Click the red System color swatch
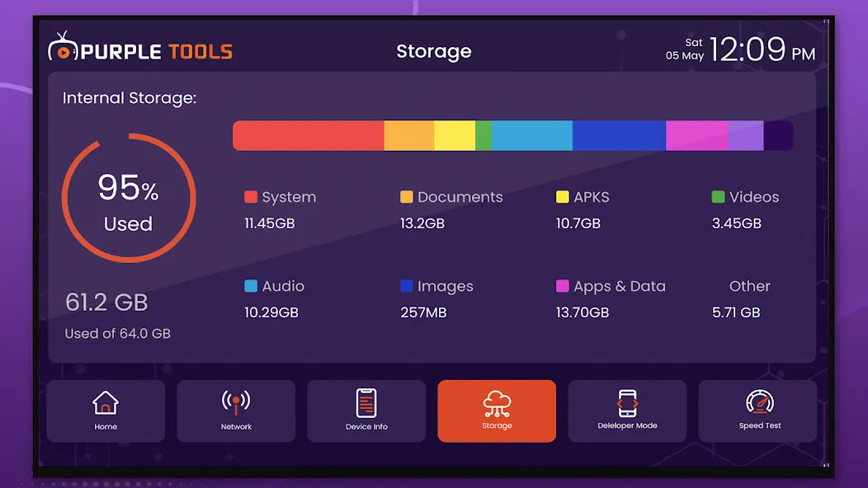 click(251, 197)
